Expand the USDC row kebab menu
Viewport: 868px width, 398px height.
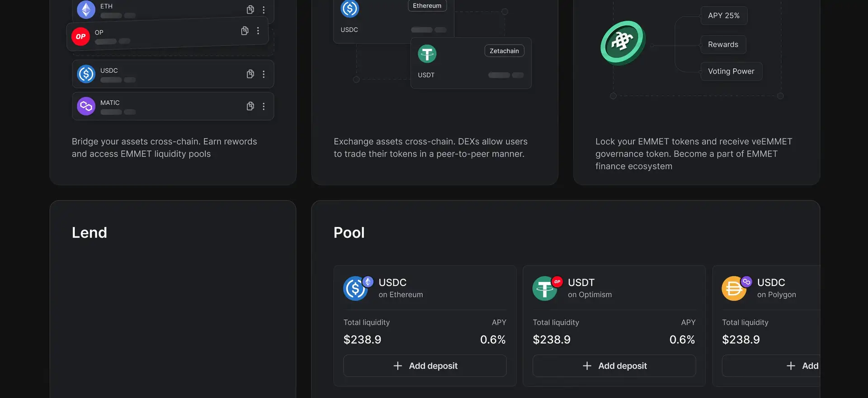pyautogui.click(x=264, y=74)
